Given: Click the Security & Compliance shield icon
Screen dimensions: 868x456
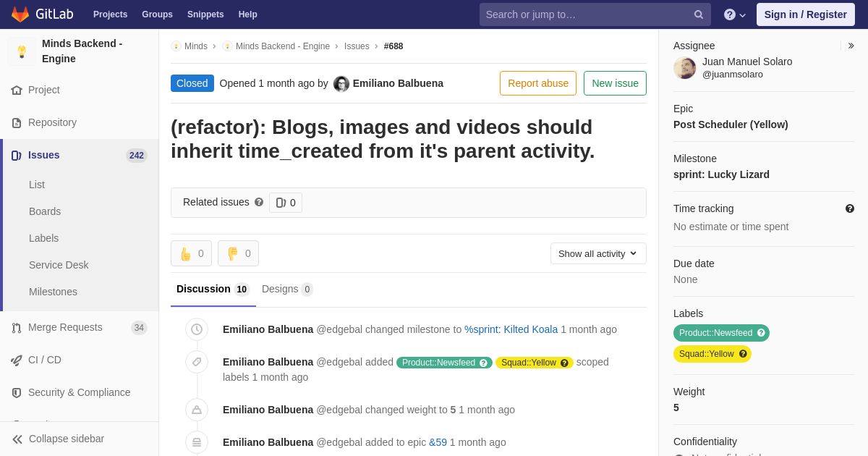Looking at the screenshot, I should (17, 393).
